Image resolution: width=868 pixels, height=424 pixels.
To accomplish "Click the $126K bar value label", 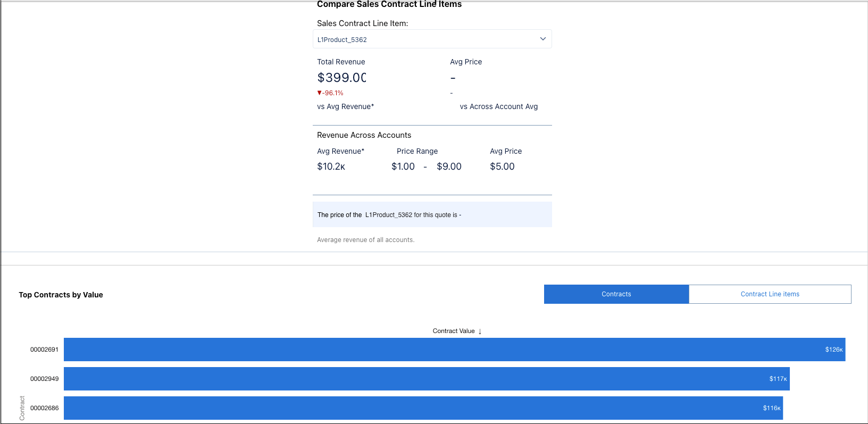I will click(833, 350).
